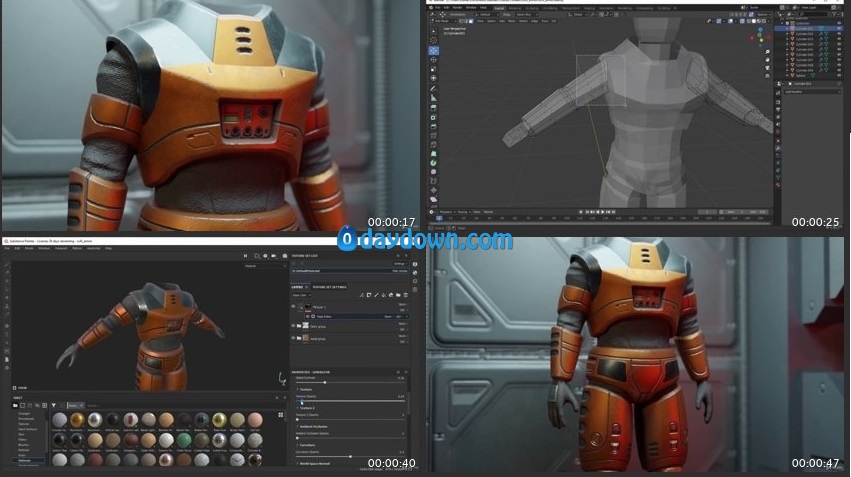This screenshot has width=851, height=477.
Task: Open the Edit Mode dropdown in Blender
Action: coord(444,21)
